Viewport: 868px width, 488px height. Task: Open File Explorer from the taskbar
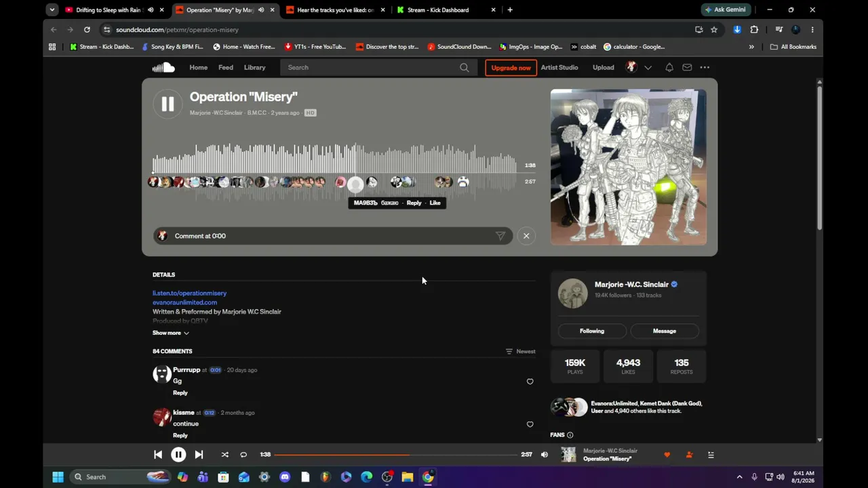(x=408, y=476)
